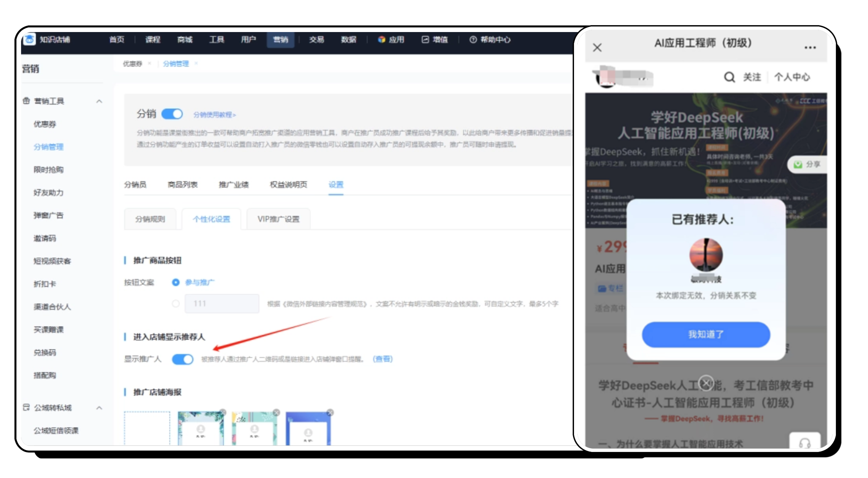Switch to the 商品列表 tab
The image size is (868, 478).
click(182, 184)
